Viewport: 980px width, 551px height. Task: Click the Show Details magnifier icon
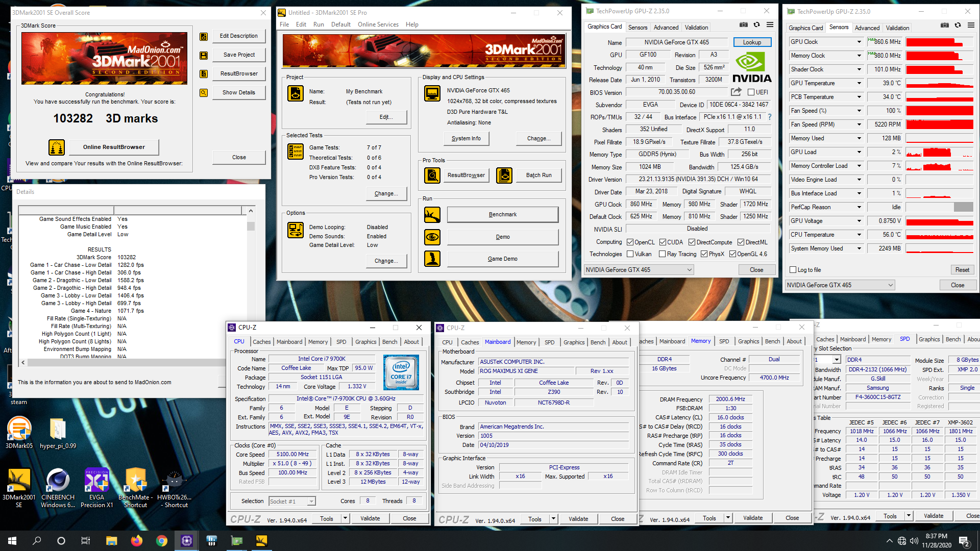[x=204, y=93]
